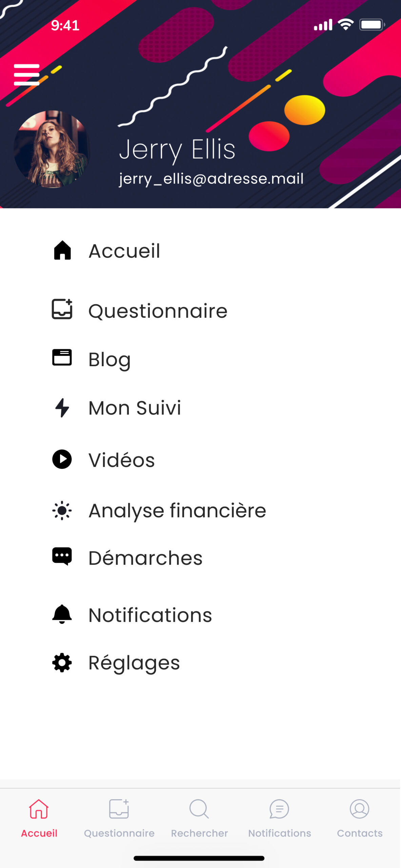Image resolution: width=401 pixels, height=868 pixels.
Task: Click the play icon for Vidéos
Action: (62, 459)
